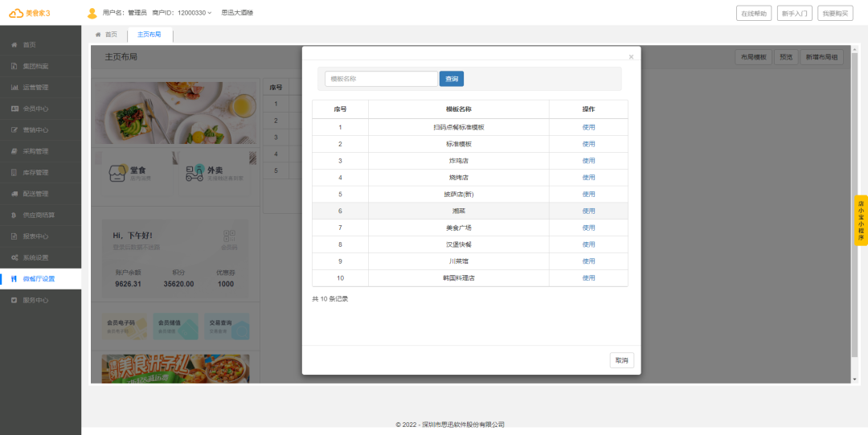The image size is (868, 435).
Task: Open 配送管理 truck icon in sidebar
Action: pos(14,194)
